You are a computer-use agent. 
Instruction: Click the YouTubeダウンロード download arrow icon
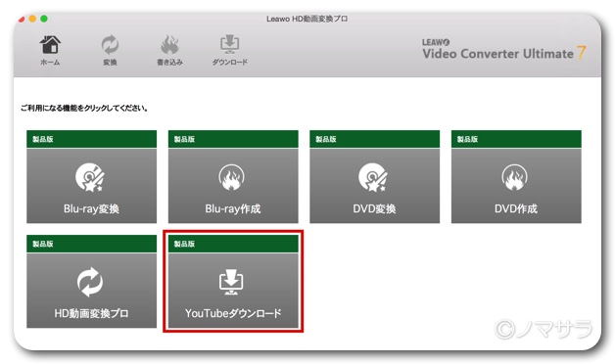[231, 282]
